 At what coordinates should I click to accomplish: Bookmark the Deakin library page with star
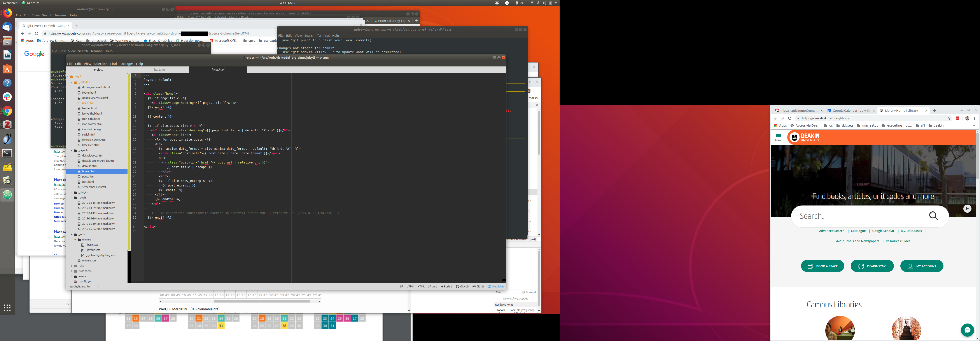tap(949, 118)
